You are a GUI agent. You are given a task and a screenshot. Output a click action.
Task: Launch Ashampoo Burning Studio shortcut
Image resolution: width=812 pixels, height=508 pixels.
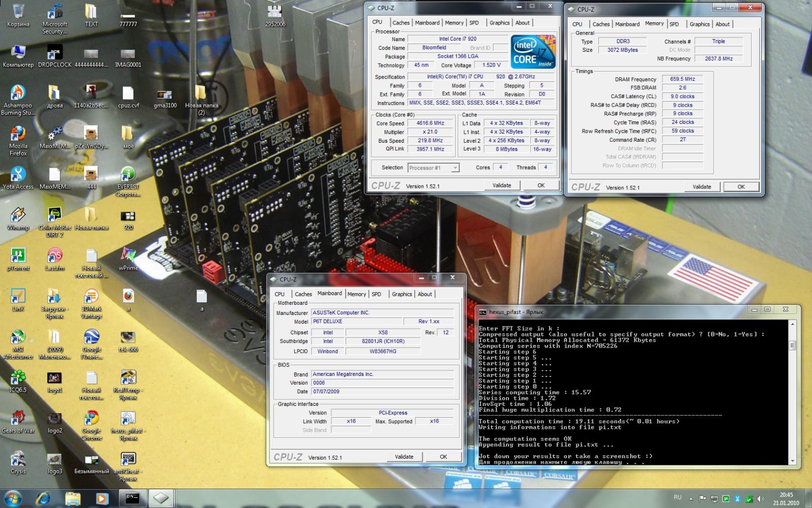(18, 101)
